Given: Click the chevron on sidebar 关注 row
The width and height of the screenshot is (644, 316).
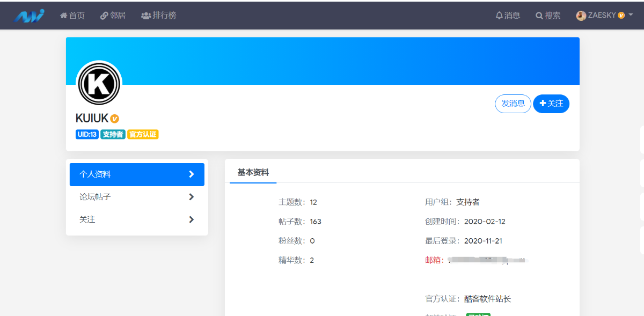Looking at the screenshot, I should point(192,219).
